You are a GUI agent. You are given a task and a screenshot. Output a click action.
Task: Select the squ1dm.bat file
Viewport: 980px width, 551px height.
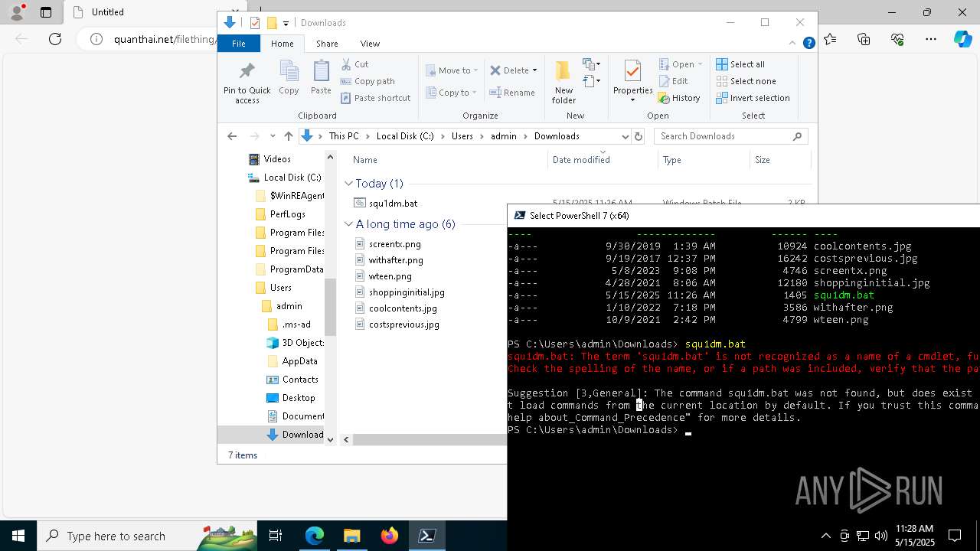tap(393, 204)
